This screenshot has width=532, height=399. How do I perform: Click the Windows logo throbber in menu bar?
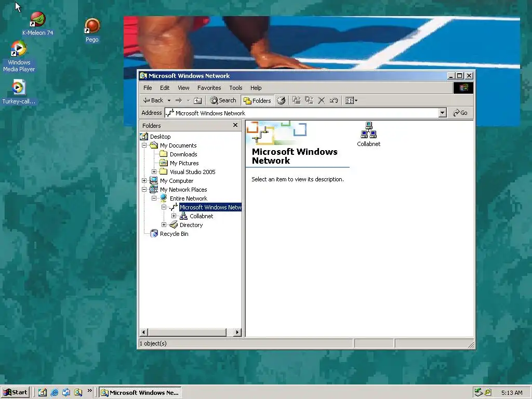pyautogui.click(x=463, y=88)
